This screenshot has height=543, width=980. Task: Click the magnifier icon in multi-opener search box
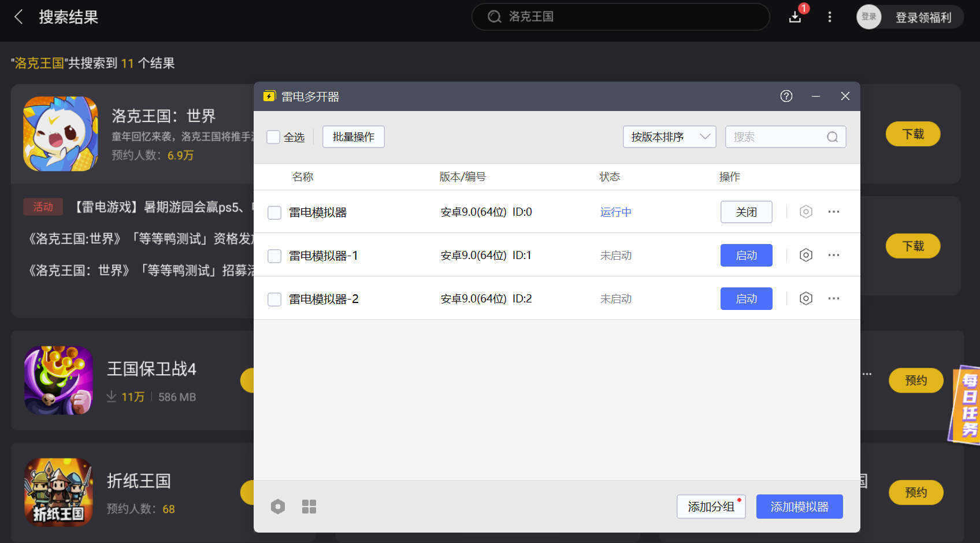[832, 137]
